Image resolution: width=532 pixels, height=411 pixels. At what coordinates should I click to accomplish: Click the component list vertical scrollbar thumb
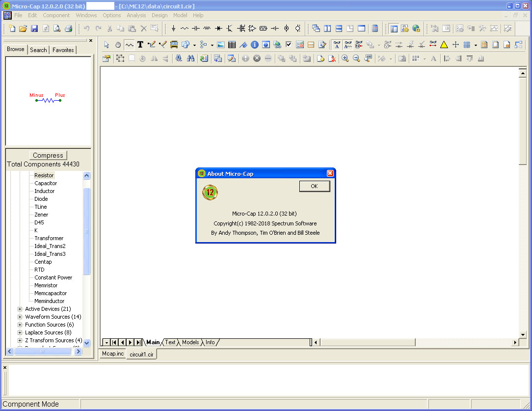pyautogui.click(x=86, y=231)
